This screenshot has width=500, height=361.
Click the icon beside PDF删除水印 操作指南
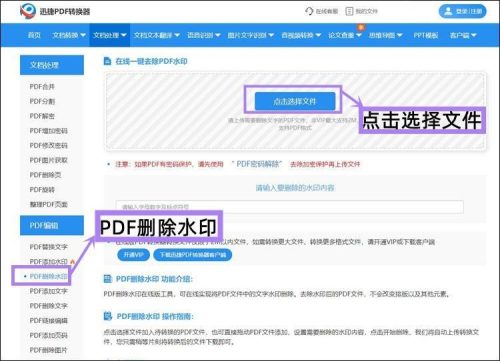point(108,316)
